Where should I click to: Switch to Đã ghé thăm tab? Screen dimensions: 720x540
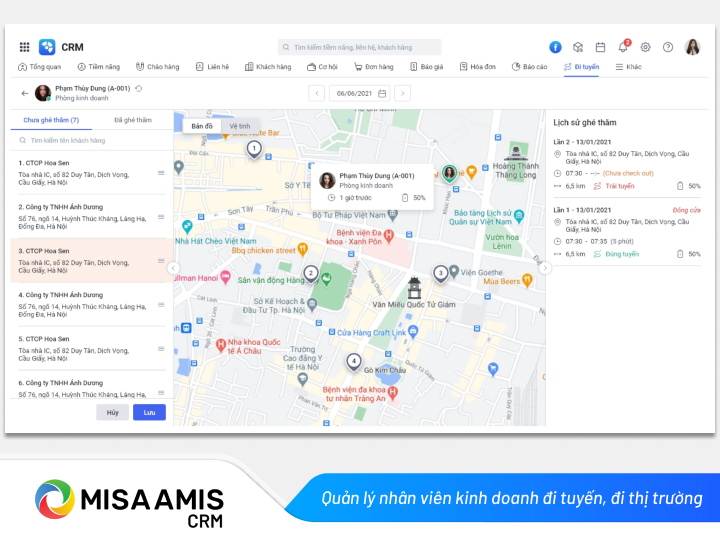coord(133,120)
